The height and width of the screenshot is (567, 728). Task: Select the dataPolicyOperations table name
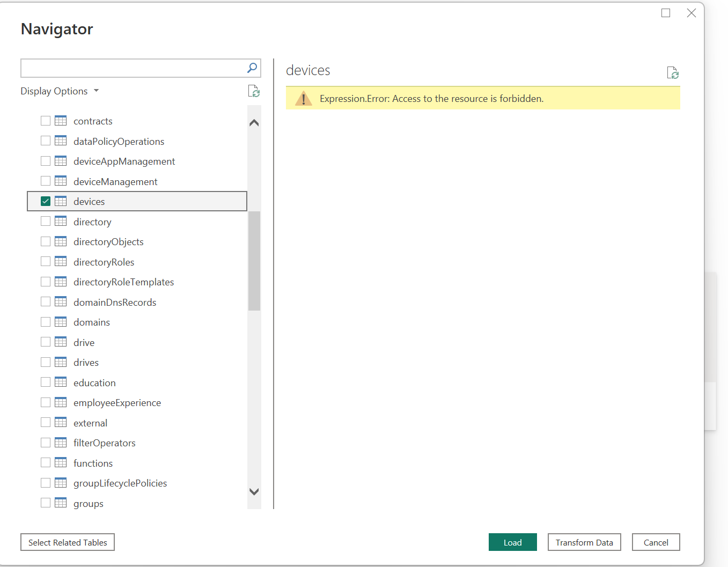[119, 142]
